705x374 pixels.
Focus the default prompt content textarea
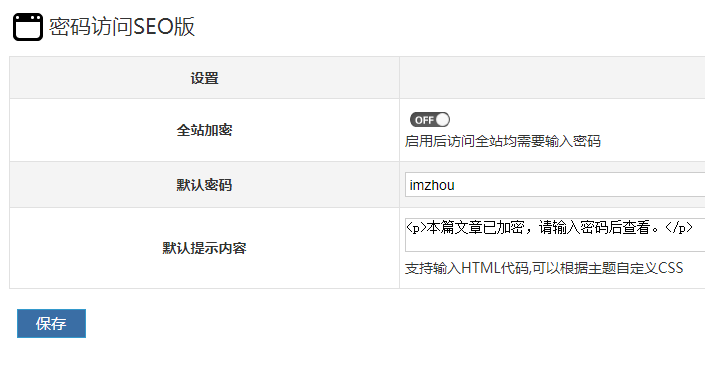click(555, 235)
